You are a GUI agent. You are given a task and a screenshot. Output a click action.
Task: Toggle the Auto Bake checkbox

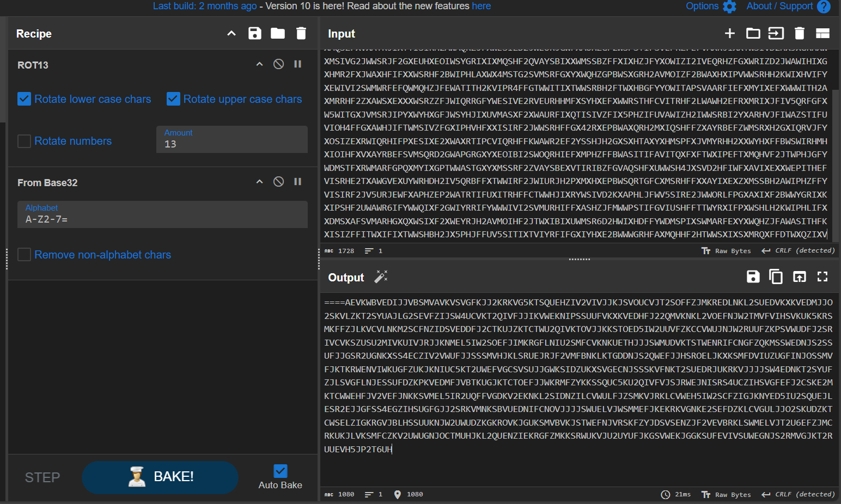(x=280, y=471)
